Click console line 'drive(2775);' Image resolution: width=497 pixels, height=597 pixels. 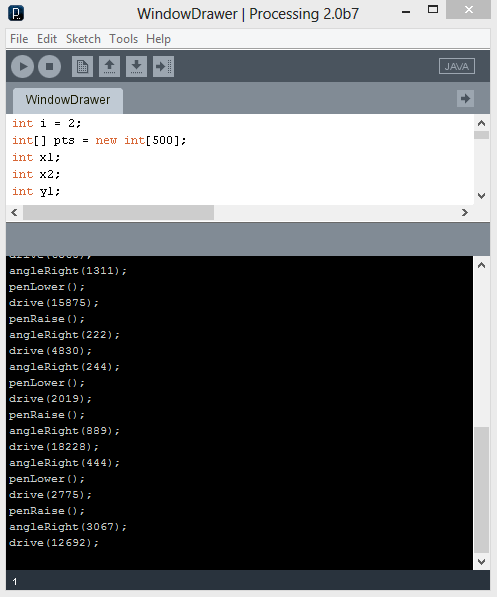click(x=50, y=495)
